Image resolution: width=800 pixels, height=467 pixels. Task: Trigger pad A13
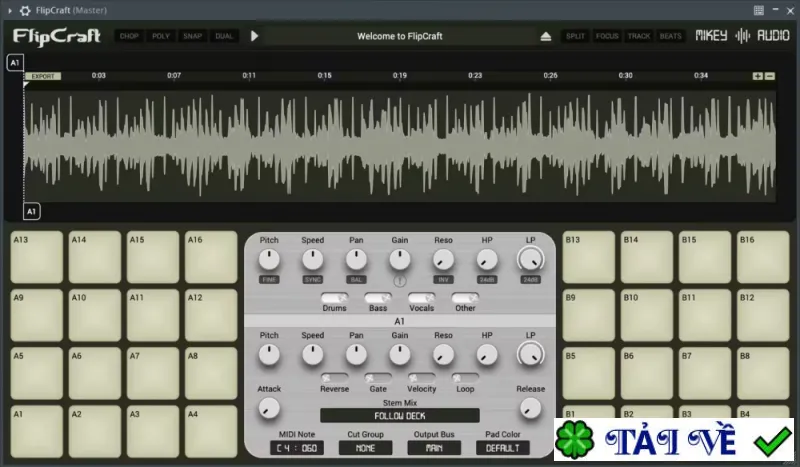[37, 257]
